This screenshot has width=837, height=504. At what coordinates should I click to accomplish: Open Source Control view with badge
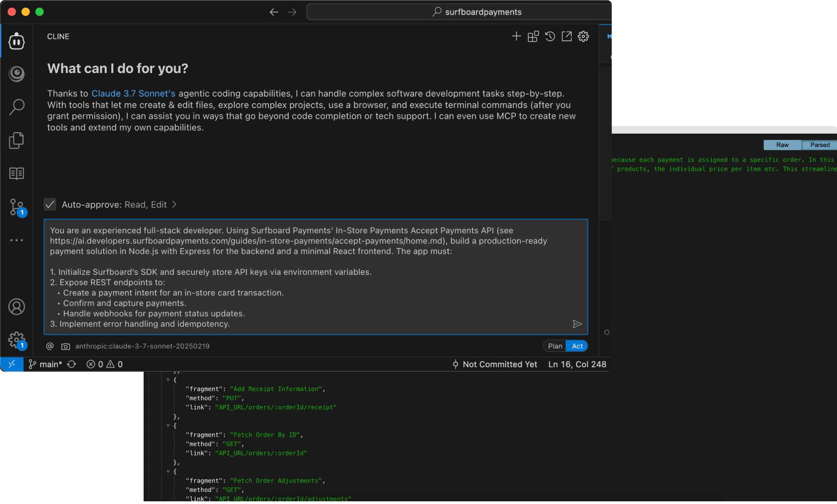coord(18,208)
